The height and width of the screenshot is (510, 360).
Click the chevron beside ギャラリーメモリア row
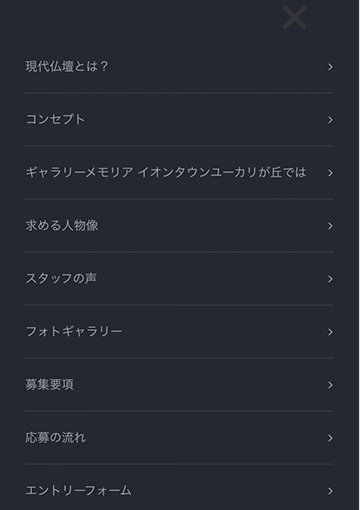tap(330, 173)
